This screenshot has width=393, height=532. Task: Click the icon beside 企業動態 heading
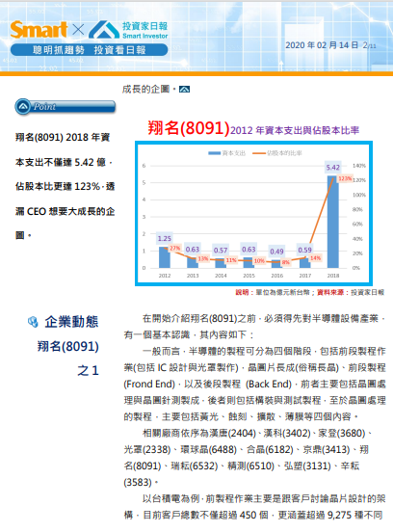33,322
